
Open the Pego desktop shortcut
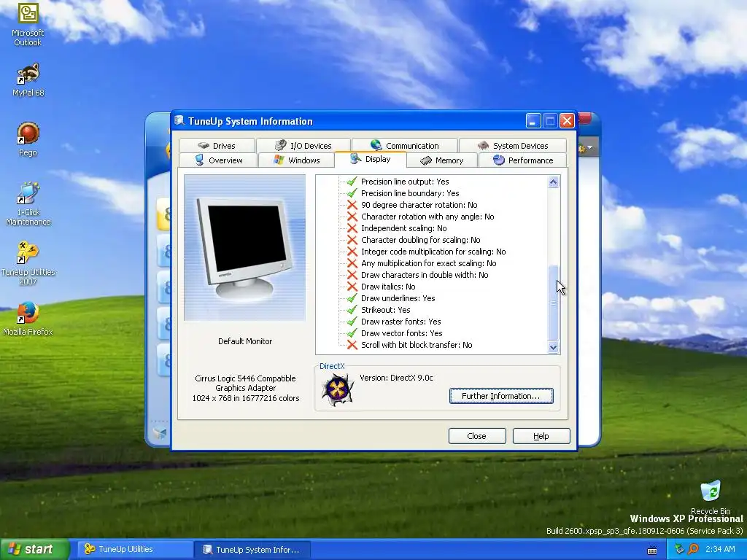pos(28,139)
